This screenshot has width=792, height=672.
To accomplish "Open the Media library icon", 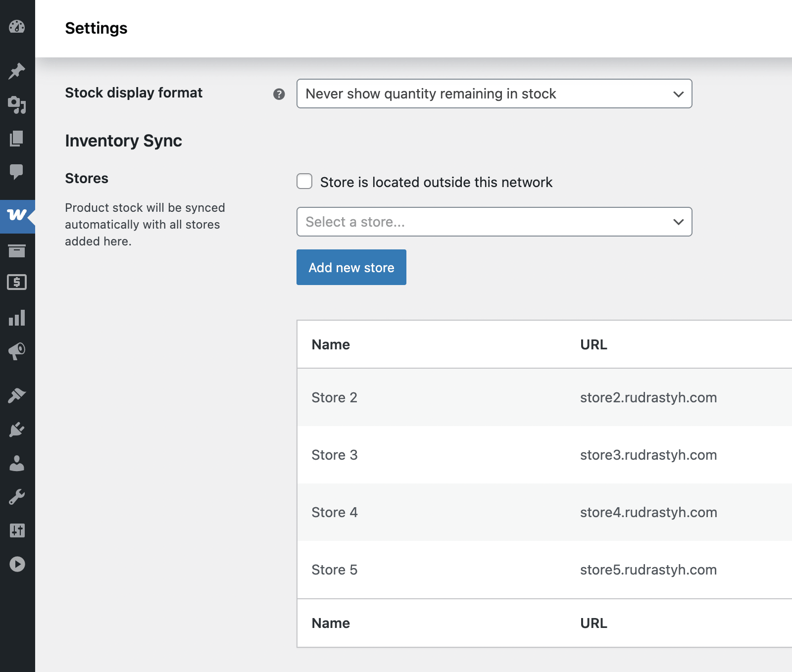I will point(17,105).
